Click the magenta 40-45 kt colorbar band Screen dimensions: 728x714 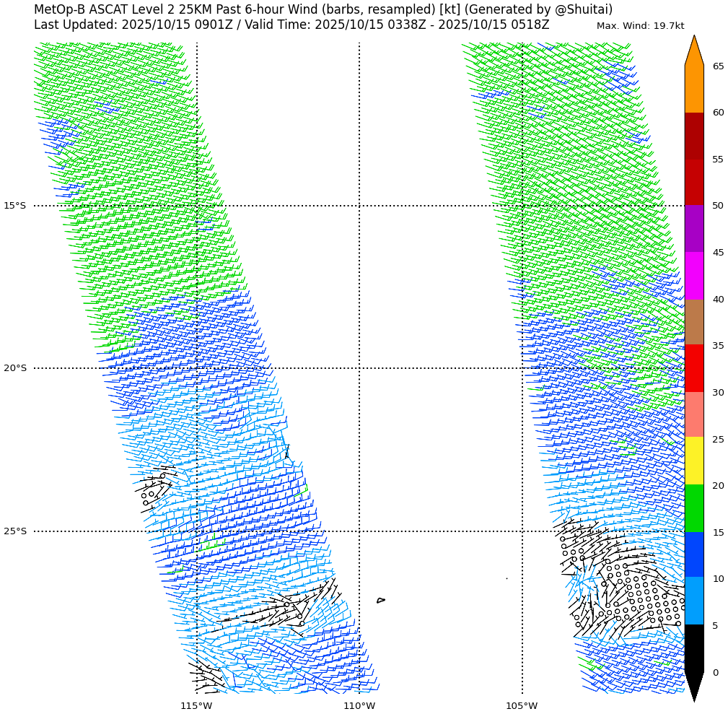(x=693, y=275)
